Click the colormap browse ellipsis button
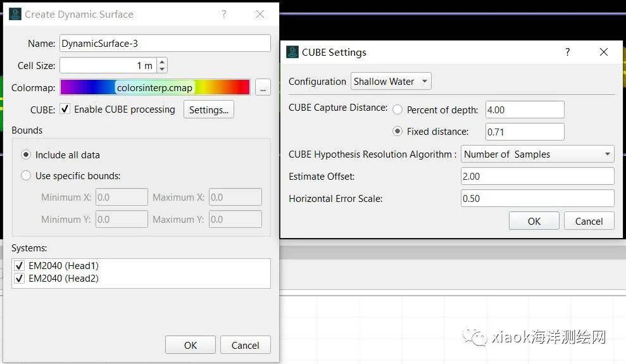The height and width of the screenshot is (364, 626). [x=263, y=88]
